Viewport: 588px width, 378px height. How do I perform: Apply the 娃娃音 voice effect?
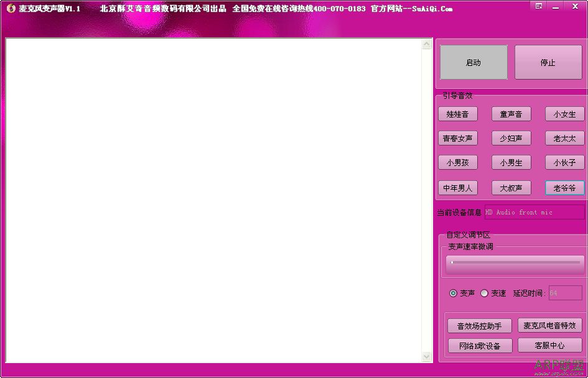[458, 114]
